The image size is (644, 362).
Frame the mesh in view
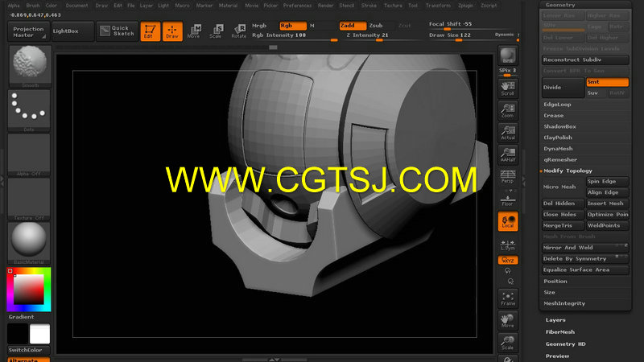[508, 298]
